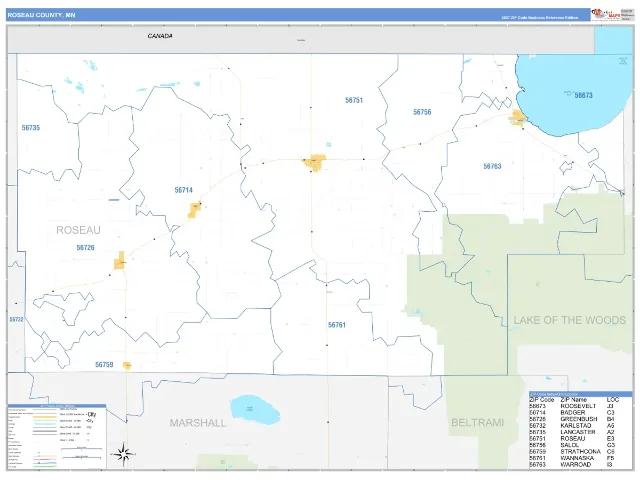Click the large blue lake in Marshall county

[255, 410]
